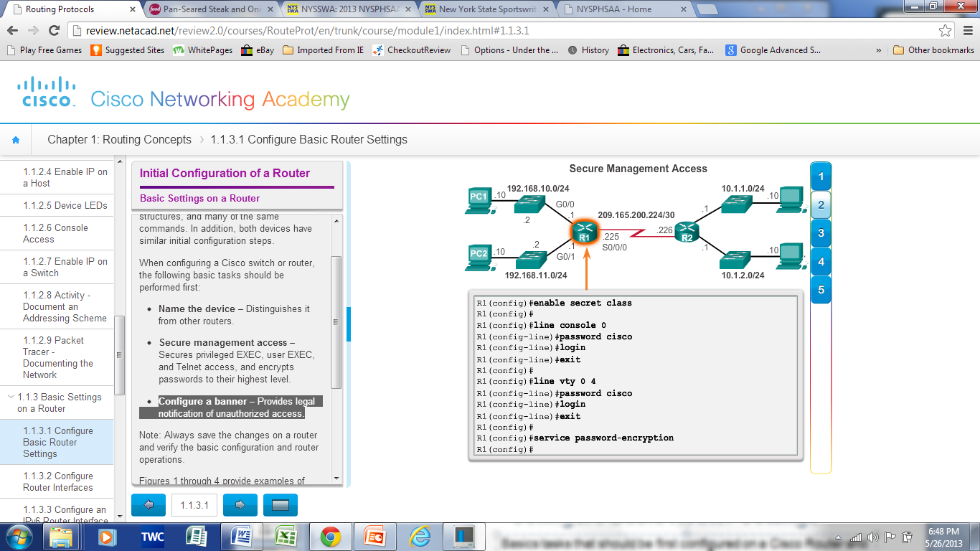Select router R1 in diagram
Screen dimensions: 980x551
point(585,232)
